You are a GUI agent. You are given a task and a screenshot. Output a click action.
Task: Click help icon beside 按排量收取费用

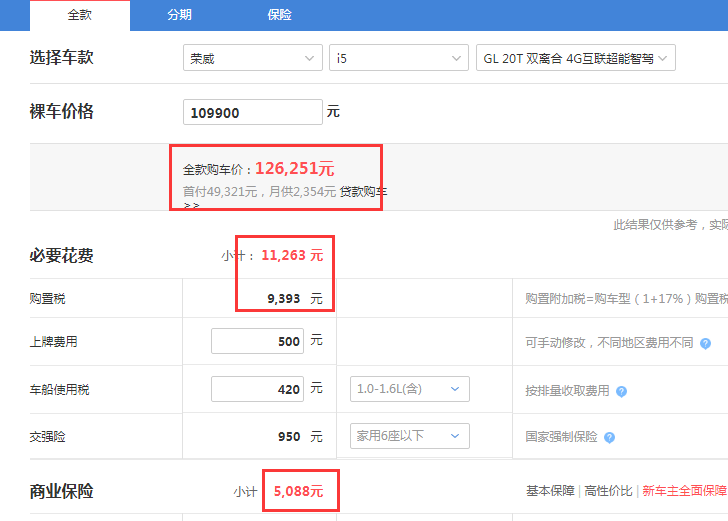pos(621,391)
